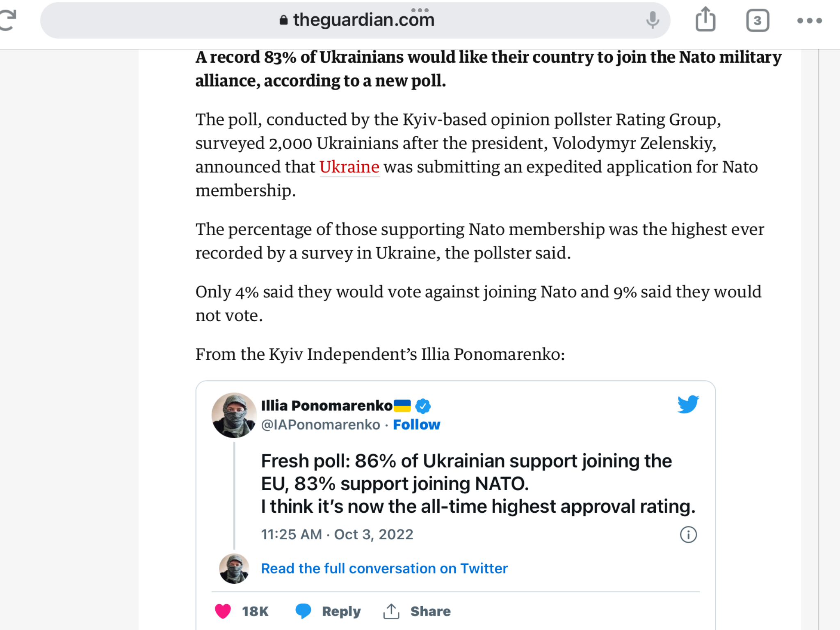Click the blue Reply speech bubble icon

[304, 611]
